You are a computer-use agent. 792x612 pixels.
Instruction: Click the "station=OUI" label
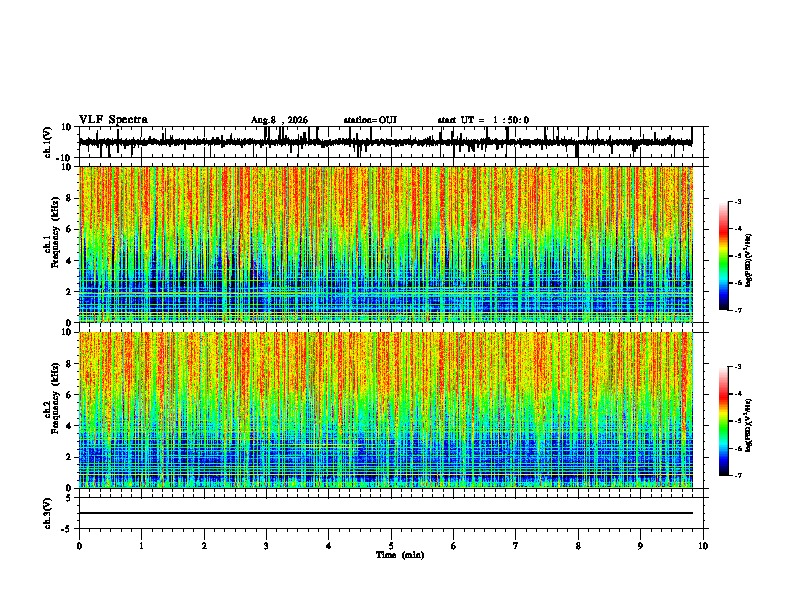(x=370, y=120)
